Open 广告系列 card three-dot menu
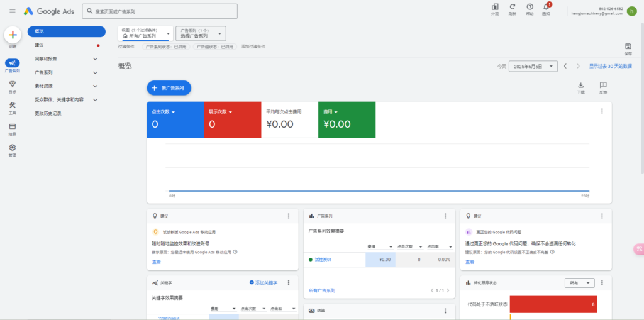 coord(445,216)
